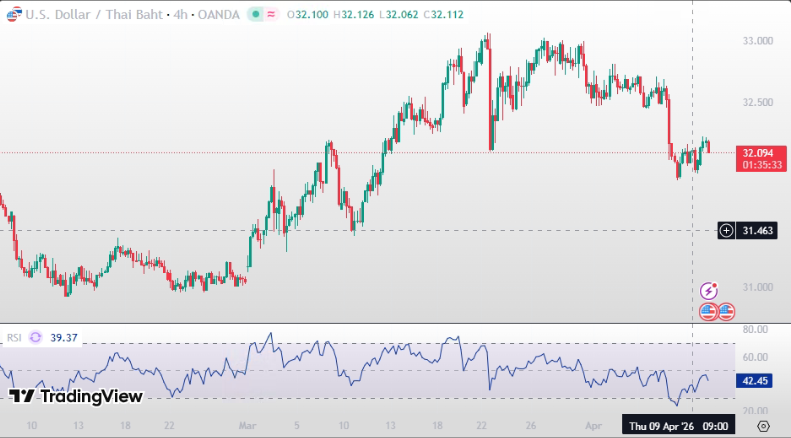Open chart settings gear icon
791x438 pixels.
(x=764, y=426)
